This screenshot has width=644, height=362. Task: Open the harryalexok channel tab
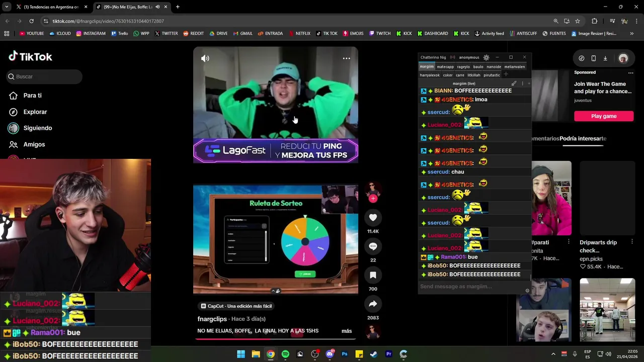(x=430, y=75)
